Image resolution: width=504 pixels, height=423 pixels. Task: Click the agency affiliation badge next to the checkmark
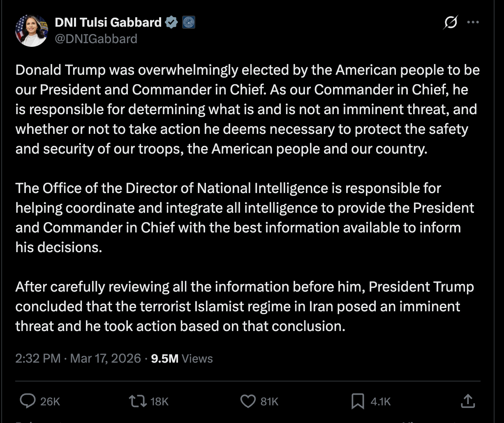(x=188, y=22)
